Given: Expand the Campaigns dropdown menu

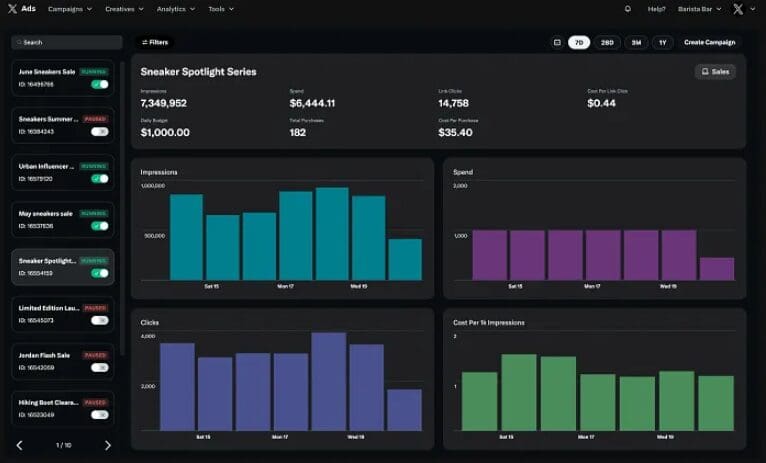Looking at the screenshot, I should pos(70,9).
